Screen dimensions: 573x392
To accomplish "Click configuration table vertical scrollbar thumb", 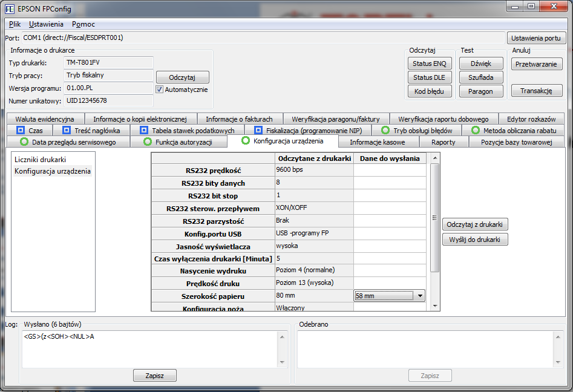I will click(434, 218).
